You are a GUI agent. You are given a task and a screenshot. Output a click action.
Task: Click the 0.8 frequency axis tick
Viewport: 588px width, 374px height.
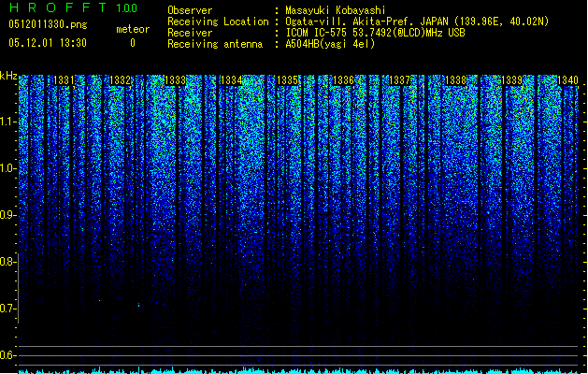point(8,262)
